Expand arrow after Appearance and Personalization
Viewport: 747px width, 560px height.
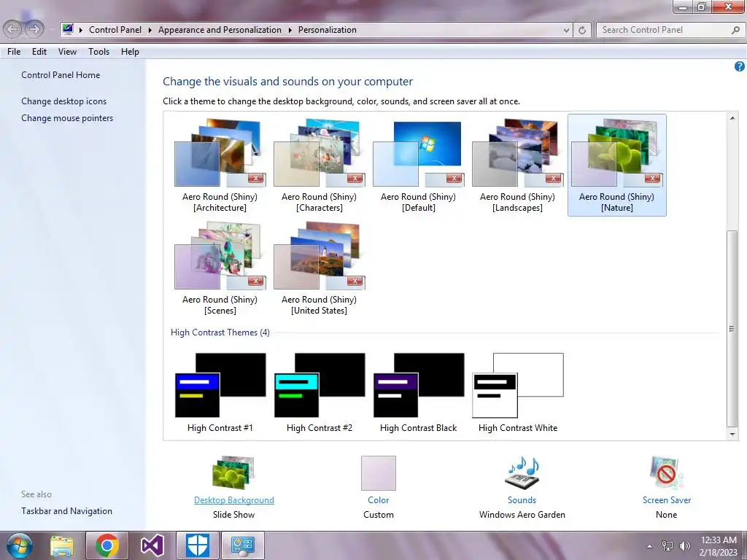click(290, 29)
